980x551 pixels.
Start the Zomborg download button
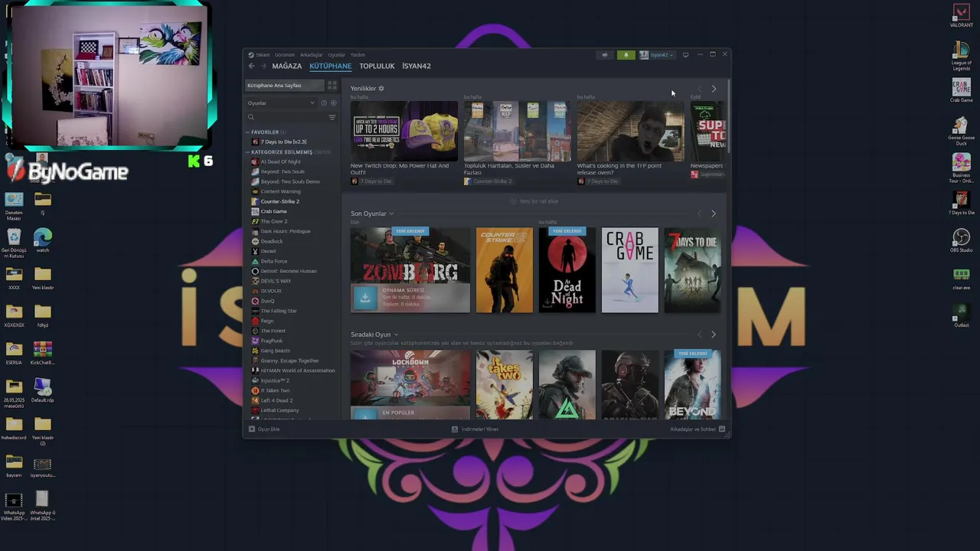365,298
